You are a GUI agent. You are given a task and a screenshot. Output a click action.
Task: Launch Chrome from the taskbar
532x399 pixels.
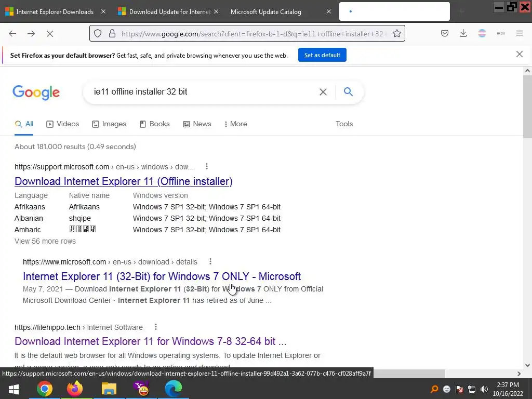(x=45, y=389)
